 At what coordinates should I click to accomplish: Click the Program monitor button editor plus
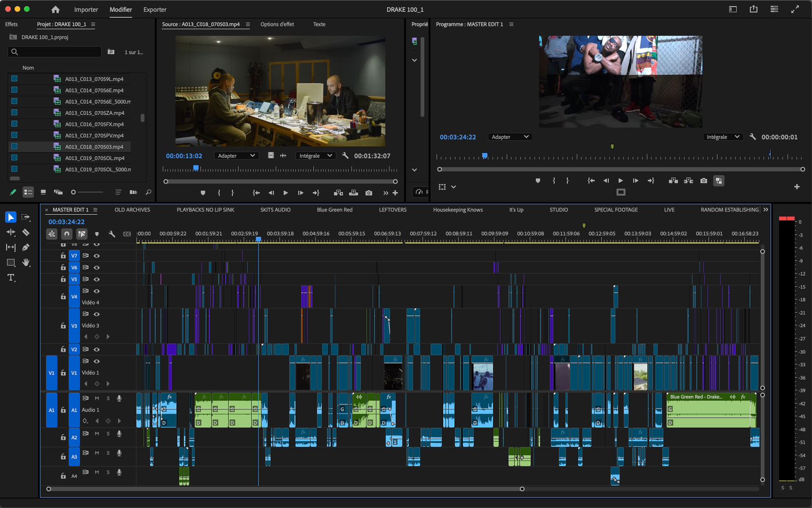(x=797, y=187)
